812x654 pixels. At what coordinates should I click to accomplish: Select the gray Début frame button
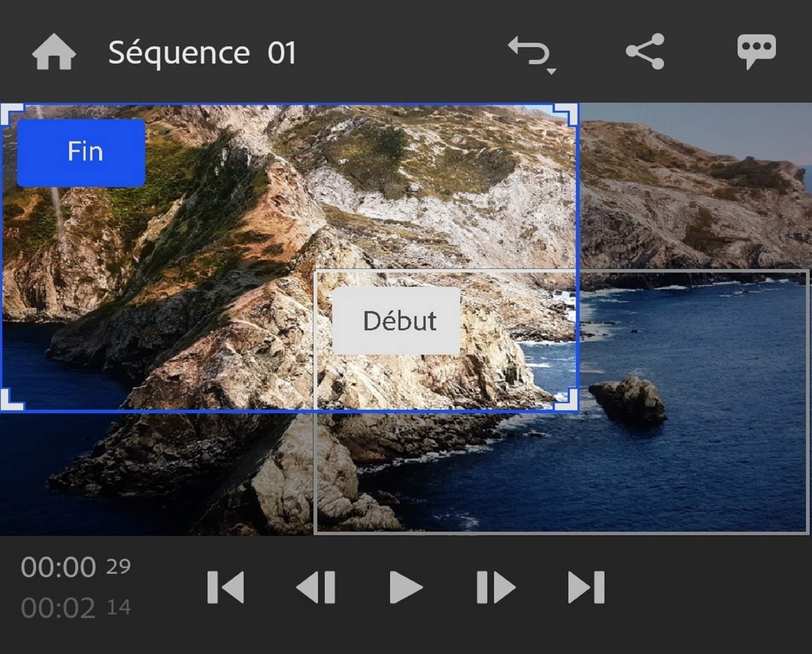coord(396,321)
